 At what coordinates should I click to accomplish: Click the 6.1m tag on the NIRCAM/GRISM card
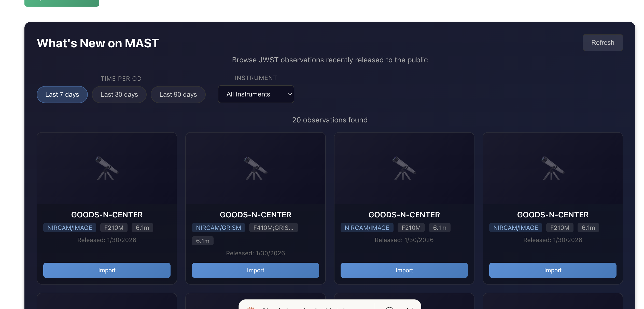tap(203, 241)
